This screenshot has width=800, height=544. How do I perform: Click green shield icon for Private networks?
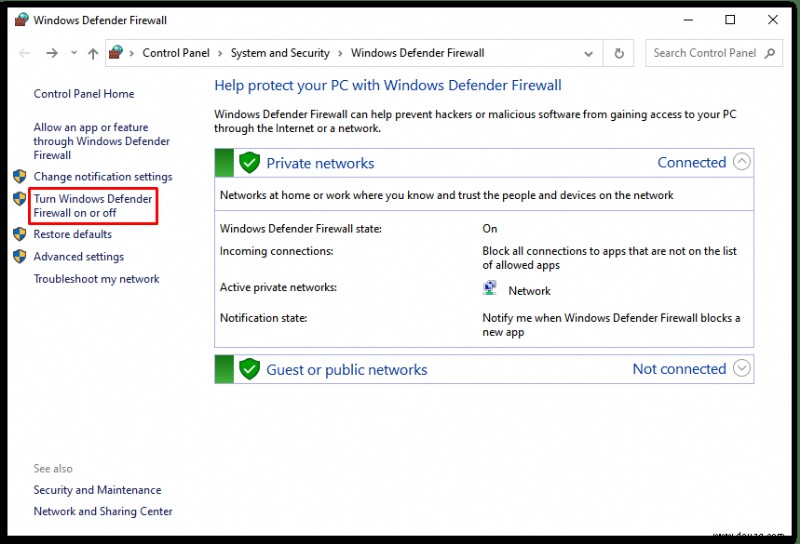pyautogui.click(x=249, y=163)
